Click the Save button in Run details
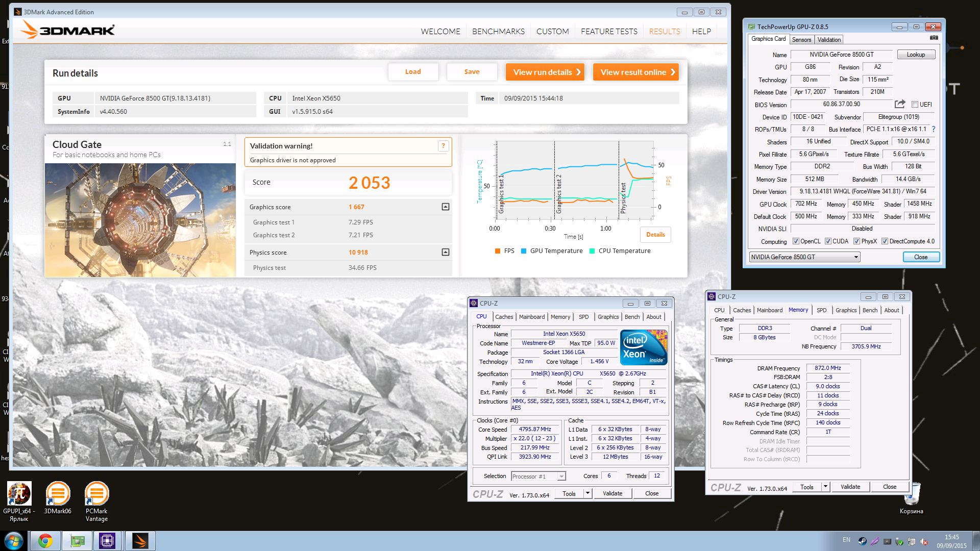Image resolution: width=980 pixels, height=551 pixels. click(x=472, y=72)
